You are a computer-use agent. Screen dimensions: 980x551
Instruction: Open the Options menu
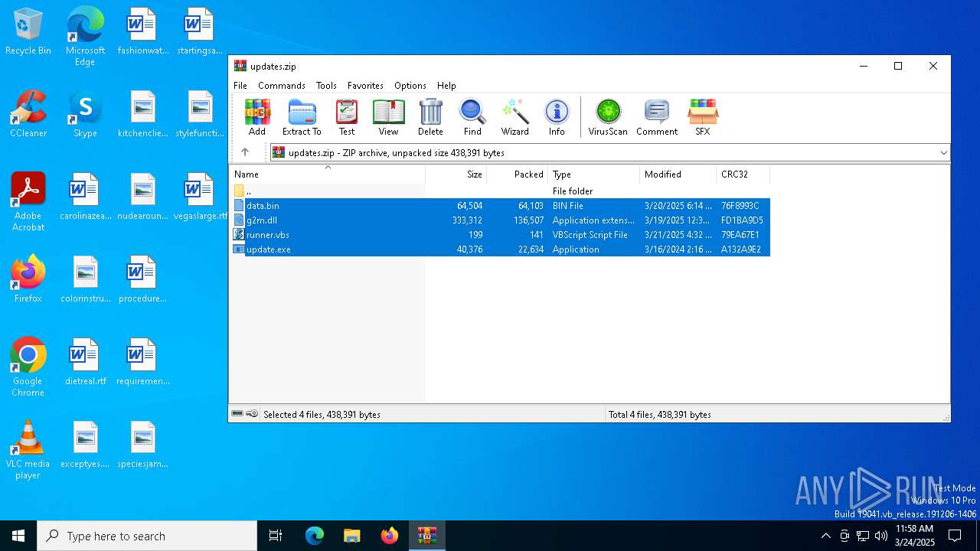tap(410, 86)
